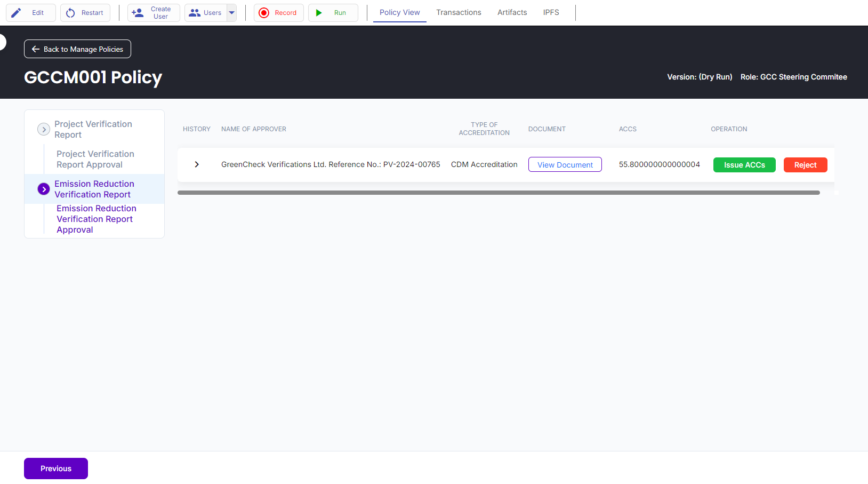Go back to Manage Policies
The image size is (868, 484).
pyautogui.click(x=77, y=49)
